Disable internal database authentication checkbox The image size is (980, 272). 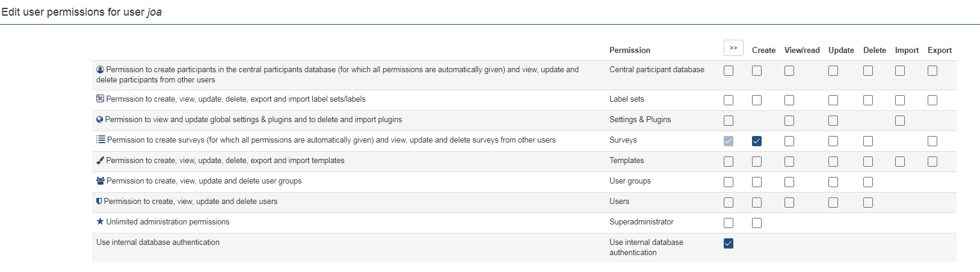pos(729,243)
